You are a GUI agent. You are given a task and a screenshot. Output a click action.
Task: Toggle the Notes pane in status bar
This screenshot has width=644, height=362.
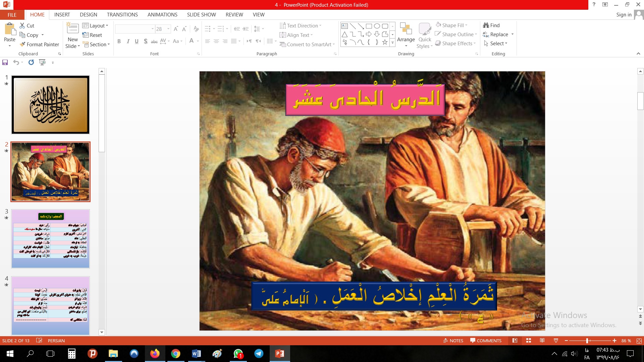[453, 341]
